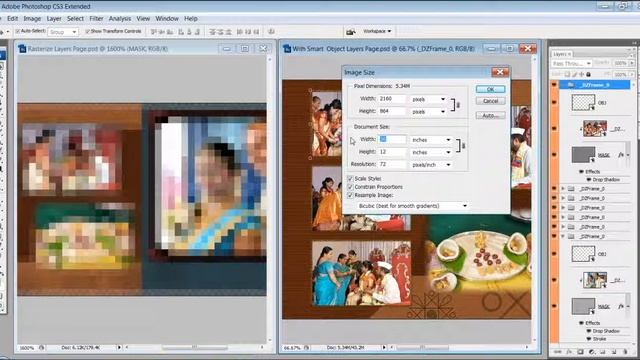Click the pixel Width field showing 2160
The height and width of the screenshot is (360, 640).
(x=392, y=99)
